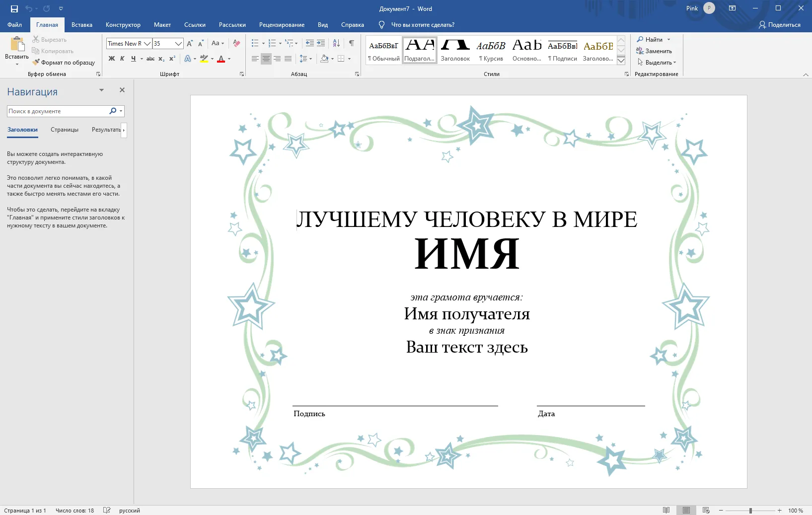Open numbered list dropdown arrow
This screenshot has height=515, width=812.
[280, 43]
